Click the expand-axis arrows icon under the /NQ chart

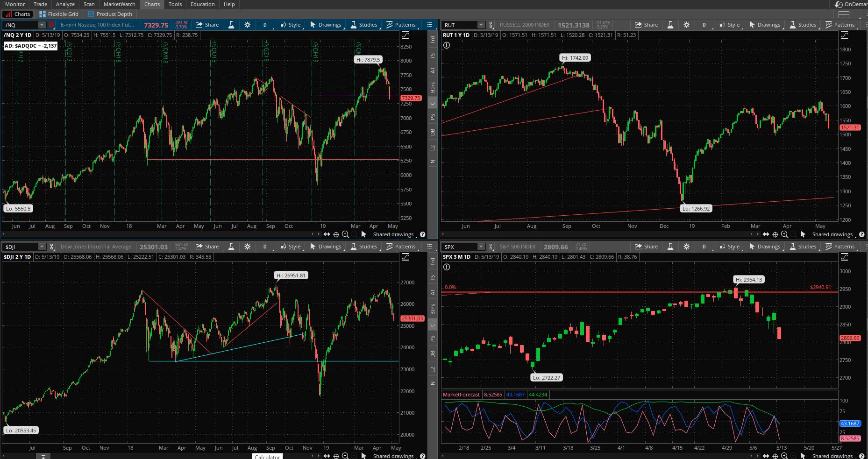click(327, 234)
